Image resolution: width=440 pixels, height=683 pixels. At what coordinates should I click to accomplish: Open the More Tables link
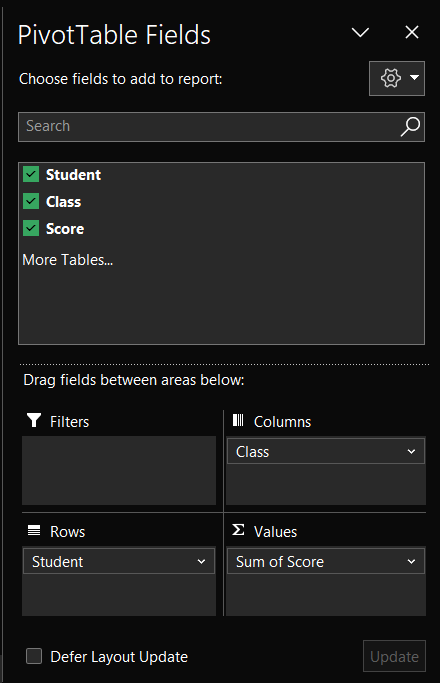pos(68,260)
